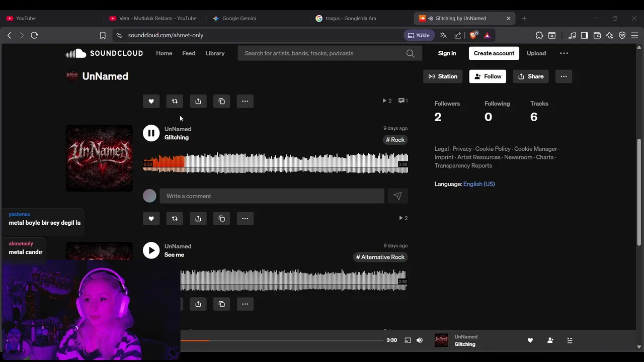Image resolution: width=644 pixels, height=362 pixels.
Task: Click the # Rock genre tag
Action: pos(395,140)
